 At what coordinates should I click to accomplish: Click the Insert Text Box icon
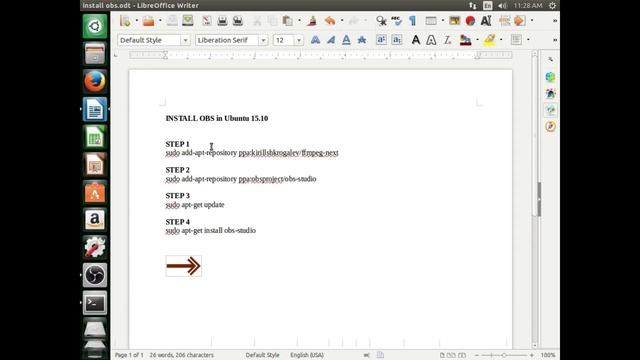[486, 20]
